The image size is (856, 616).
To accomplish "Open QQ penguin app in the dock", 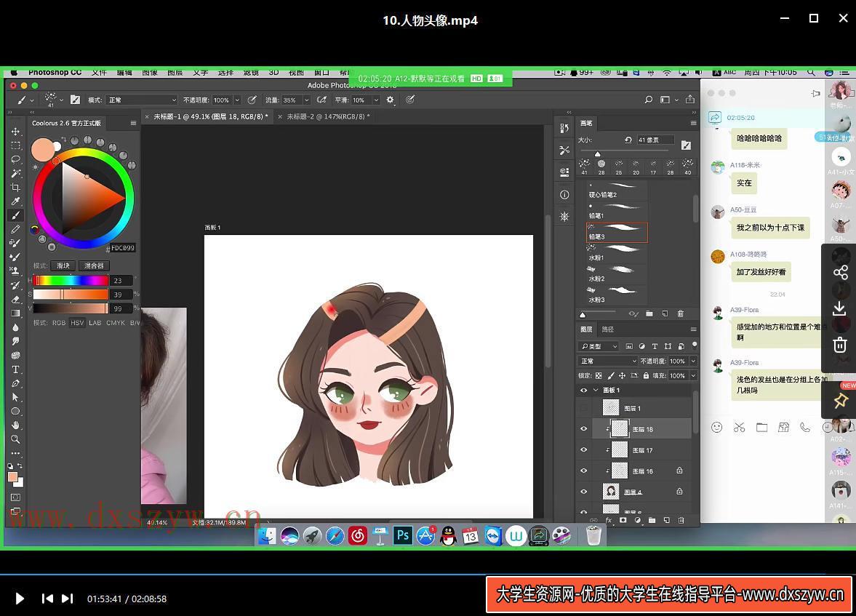I will [x=448, y=536].
